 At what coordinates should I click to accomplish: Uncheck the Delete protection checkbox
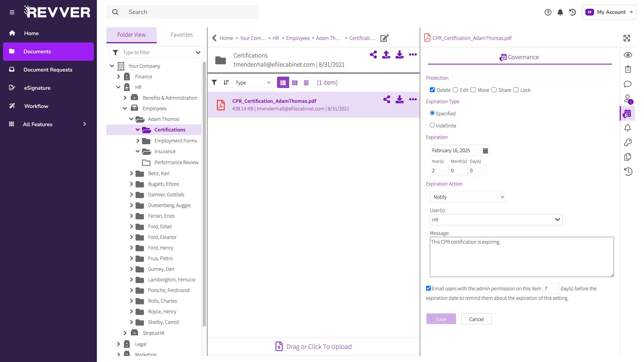coord(432,90)
